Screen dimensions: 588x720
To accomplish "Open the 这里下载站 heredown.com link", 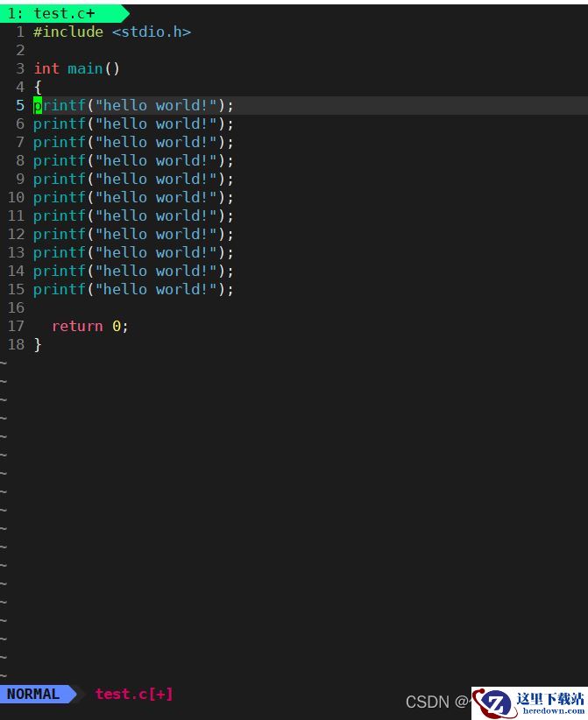I will pos(549,703).
